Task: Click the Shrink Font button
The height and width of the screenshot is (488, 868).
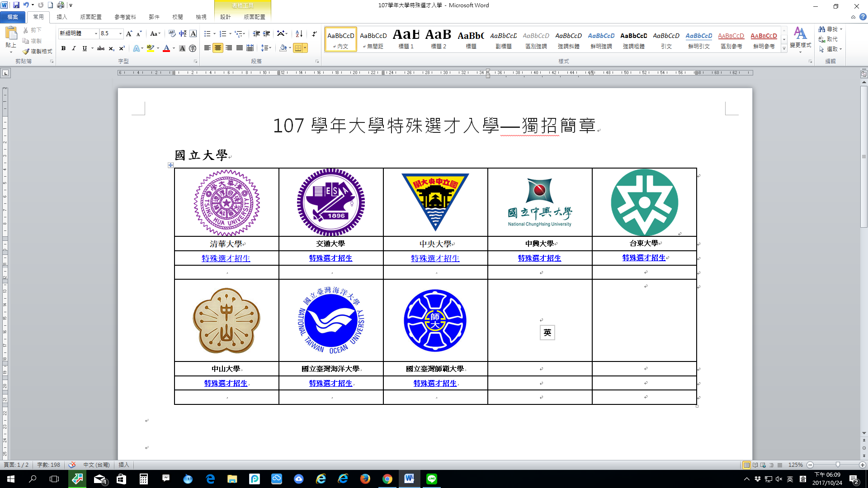Action: click(x=139, y=33)
